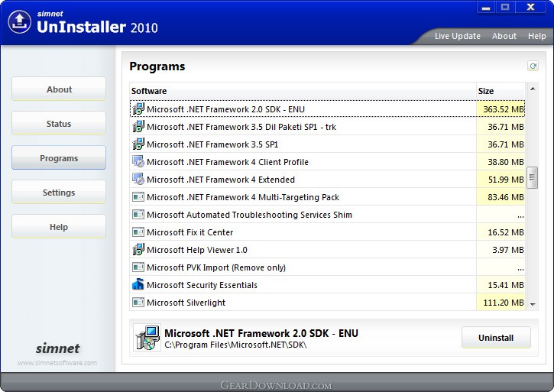Click icon of Microsoft PVK Import row

pyautogui.click(x=138, y=267)
